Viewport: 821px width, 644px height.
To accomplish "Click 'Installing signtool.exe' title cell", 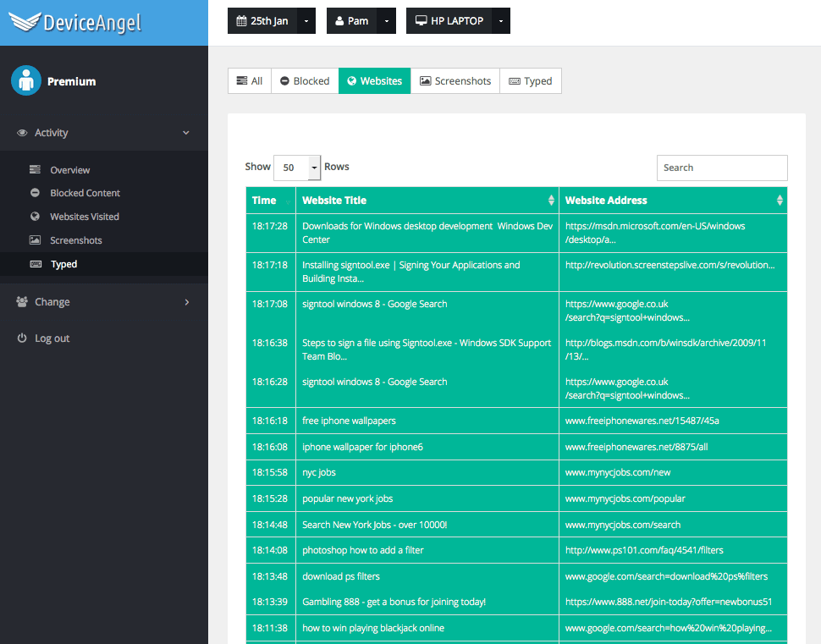I will click(x=427, y=272).
